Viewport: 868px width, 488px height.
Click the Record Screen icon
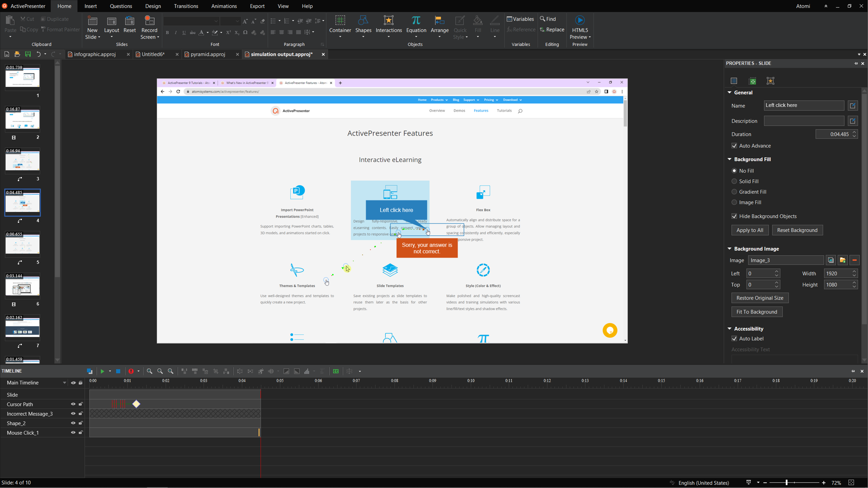149,21
